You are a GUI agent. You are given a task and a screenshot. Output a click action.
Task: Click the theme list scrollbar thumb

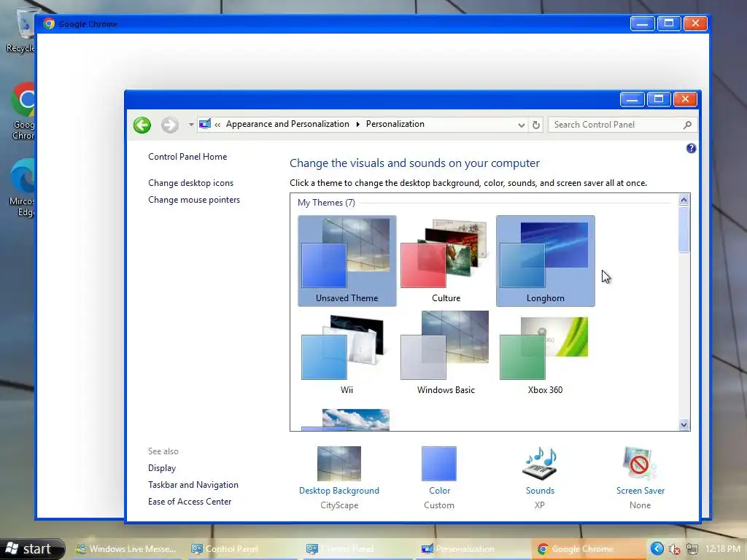[x=684, y=230]
